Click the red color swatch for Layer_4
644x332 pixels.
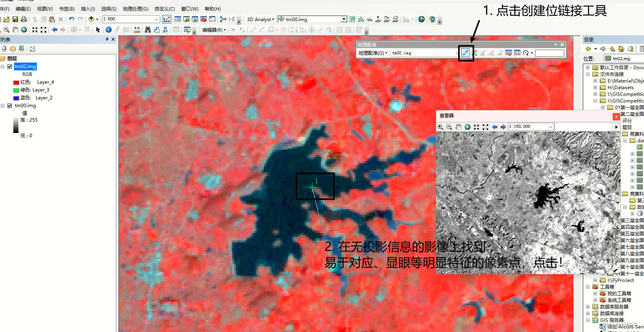tap(16, 83)
